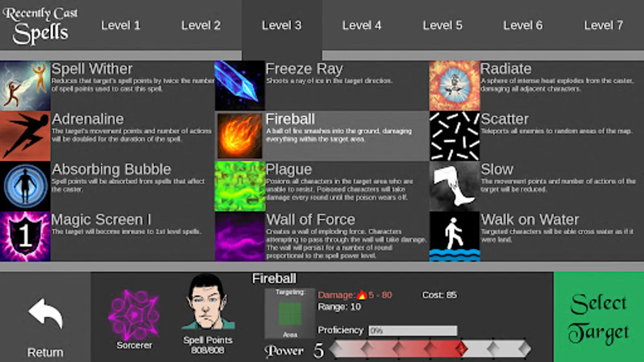This screenshot has height=362, width=644.
Task: Select the Plague green poison icon
Action: coord(240,186)
